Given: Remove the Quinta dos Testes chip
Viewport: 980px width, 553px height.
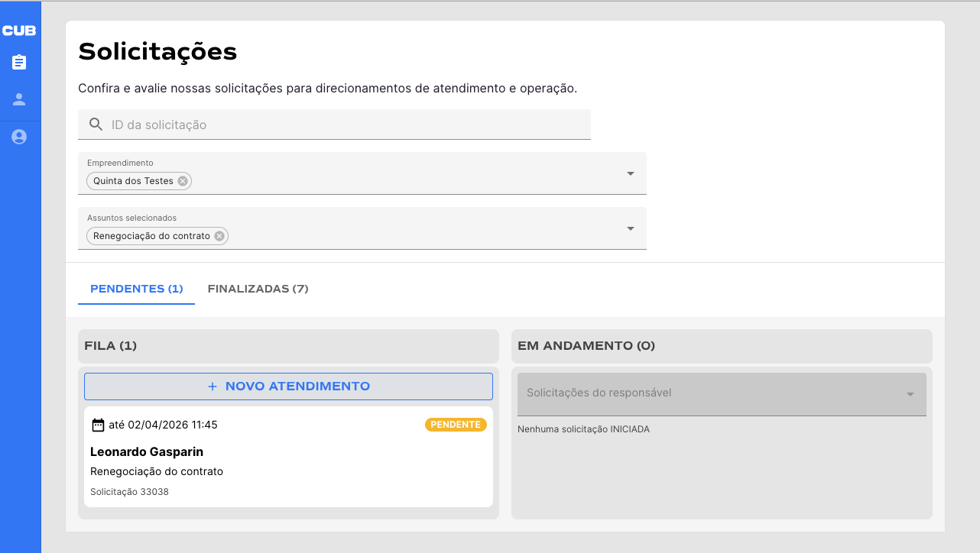Looking at the screenshot, I should pyautogui.click(x=183, y=181).
